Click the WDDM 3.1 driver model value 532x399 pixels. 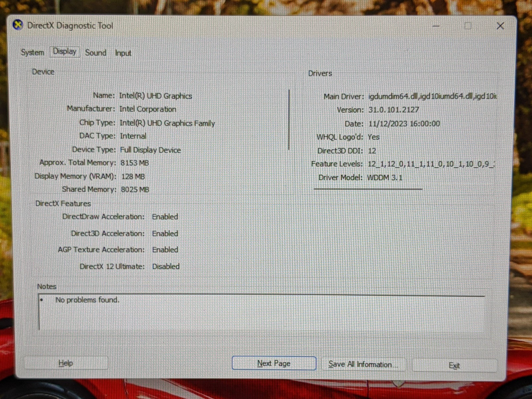point(384,178)
